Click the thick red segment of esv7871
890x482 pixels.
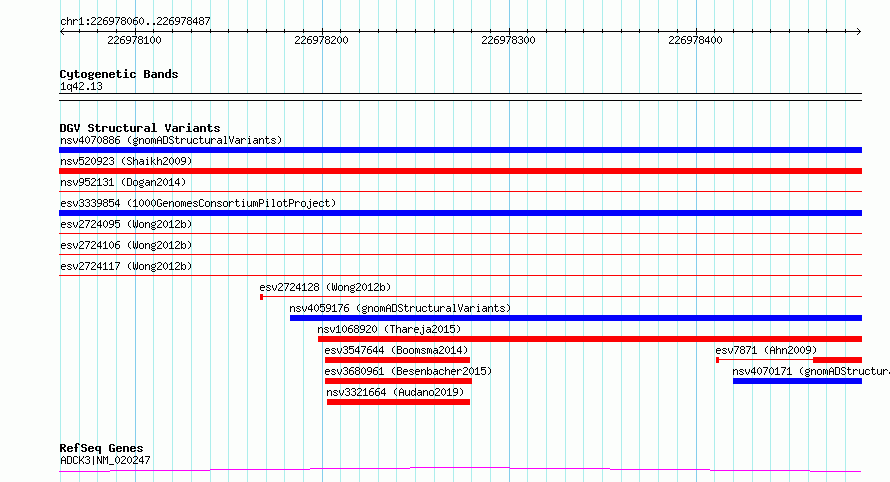click(x=838, y=360)
